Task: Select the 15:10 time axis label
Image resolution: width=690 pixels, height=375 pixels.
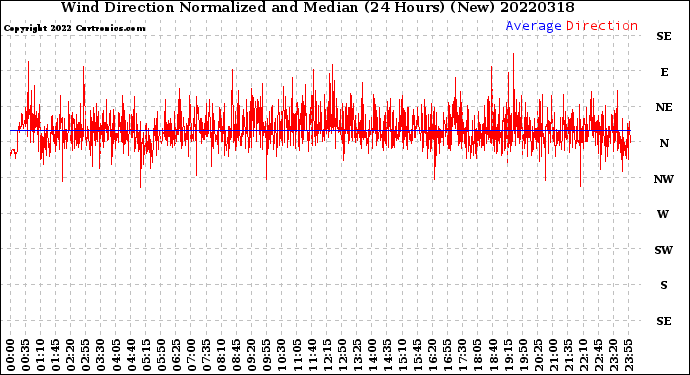Action: (402, 355)
